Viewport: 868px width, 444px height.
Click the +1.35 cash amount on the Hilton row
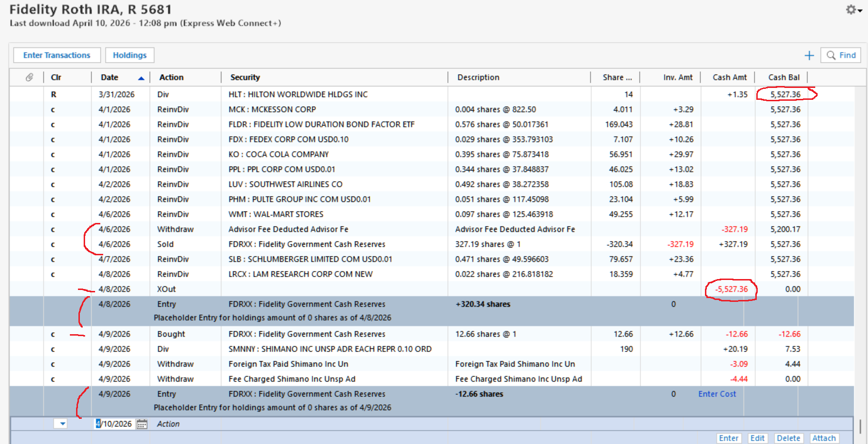point(737,94)
